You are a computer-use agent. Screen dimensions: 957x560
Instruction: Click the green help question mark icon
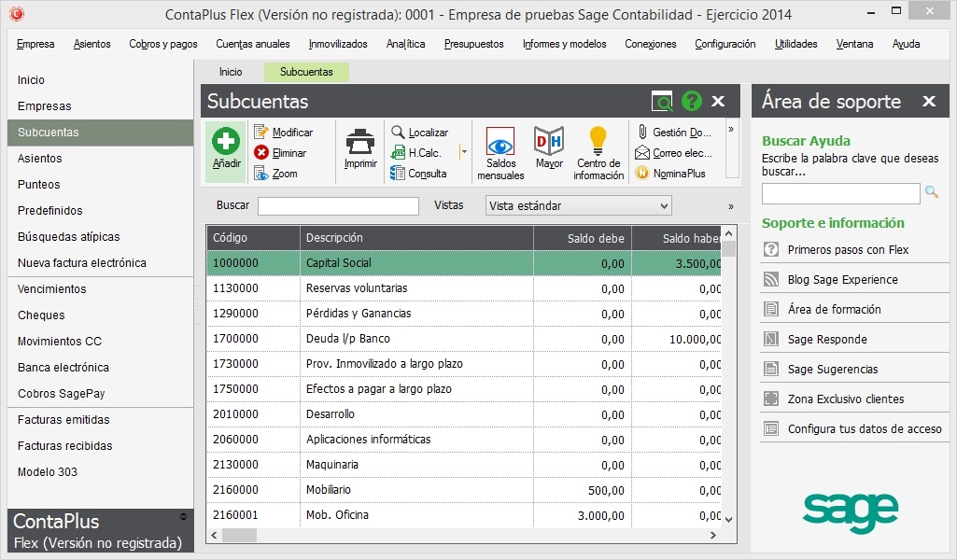(691, 102)
